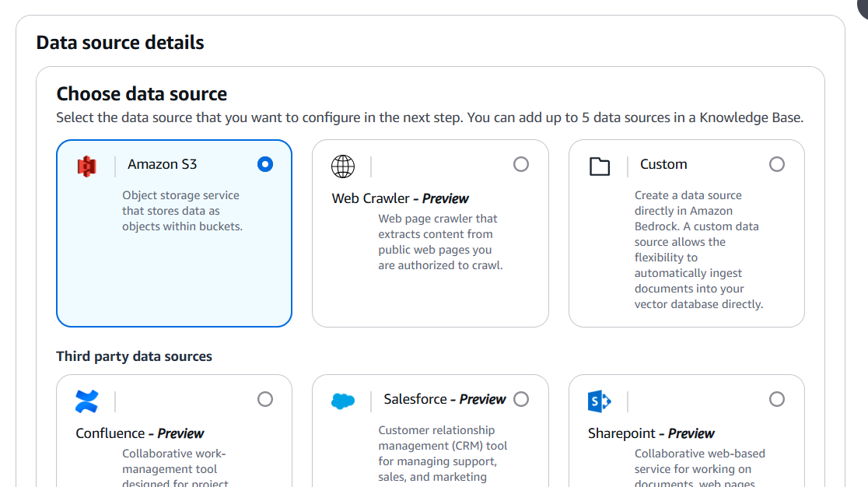The width and height of the screenshot is (868, 487).
Task: Select the Salesforce radio button
Action: (521, 400)
